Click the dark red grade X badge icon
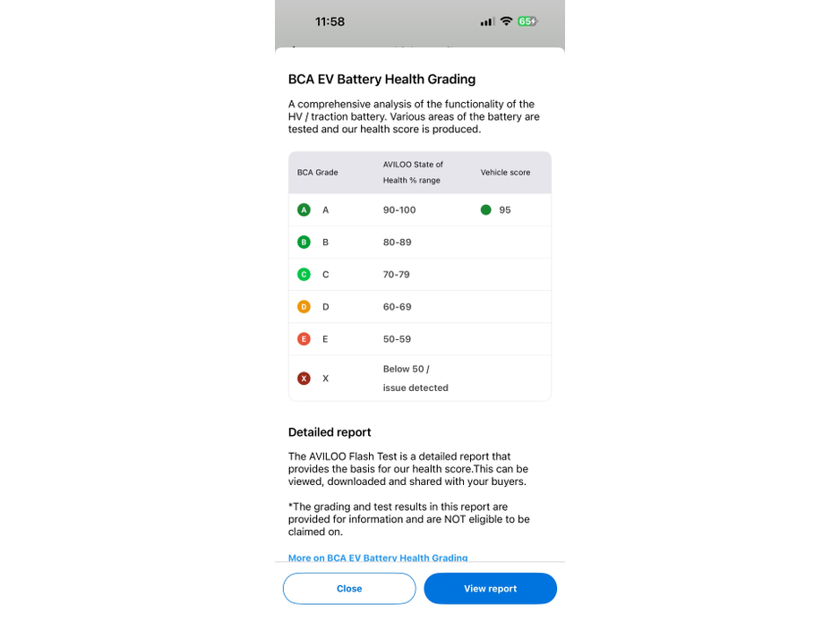Viewport: 840px width, 630px height. coord(304,379)
